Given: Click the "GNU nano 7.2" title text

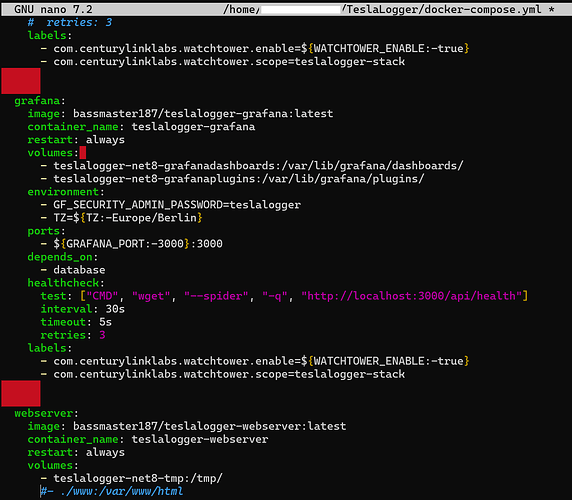Looking at the screenshot, I should 53,9.
